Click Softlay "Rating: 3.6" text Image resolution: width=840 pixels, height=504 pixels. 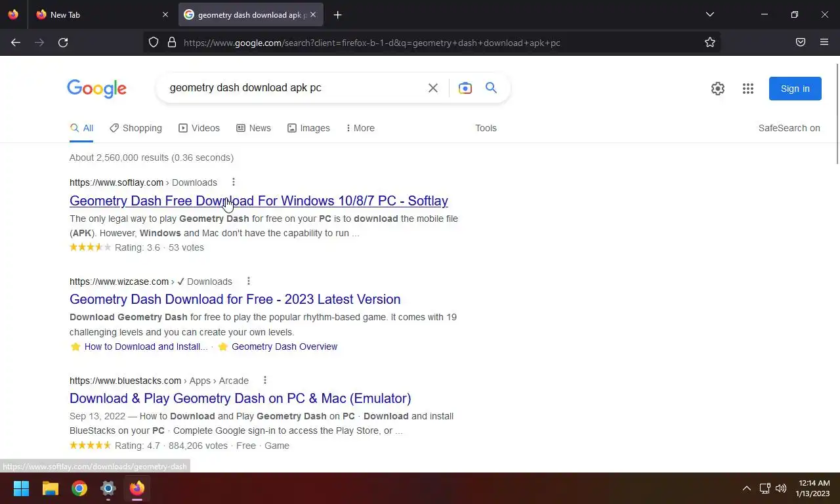click(x=137, y=247)
